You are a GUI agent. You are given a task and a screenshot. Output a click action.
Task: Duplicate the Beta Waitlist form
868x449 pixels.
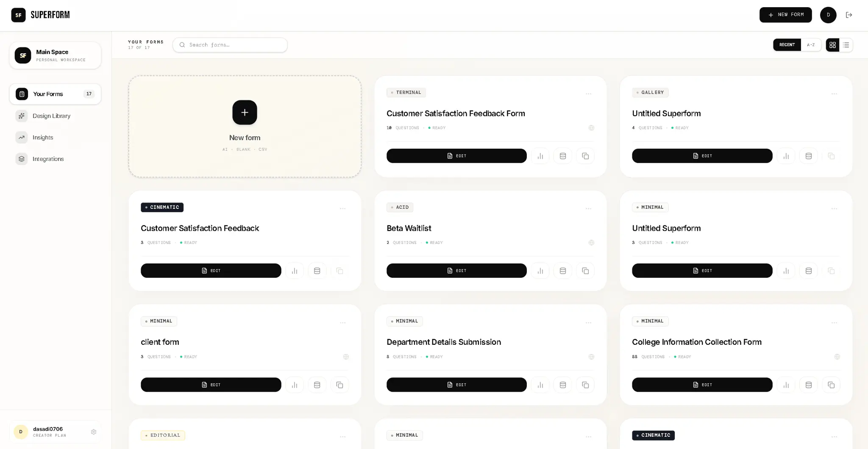[585, 271]
